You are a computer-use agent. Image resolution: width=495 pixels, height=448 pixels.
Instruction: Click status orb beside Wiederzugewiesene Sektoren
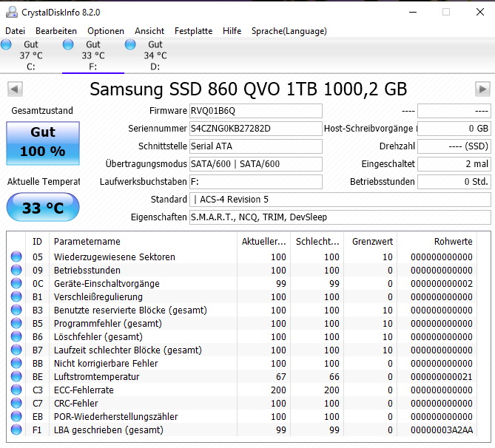[16, 257]
